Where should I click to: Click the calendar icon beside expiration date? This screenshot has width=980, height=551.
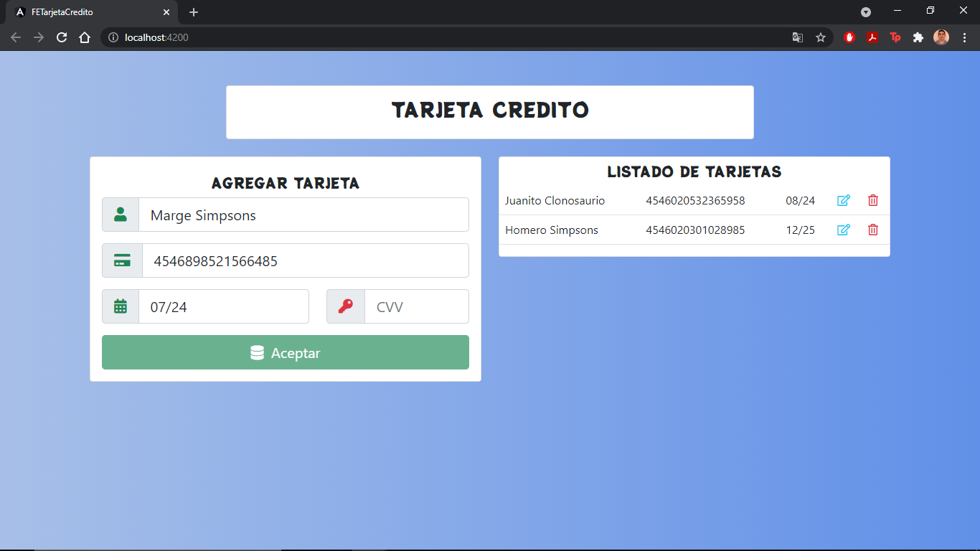(121, 306)
